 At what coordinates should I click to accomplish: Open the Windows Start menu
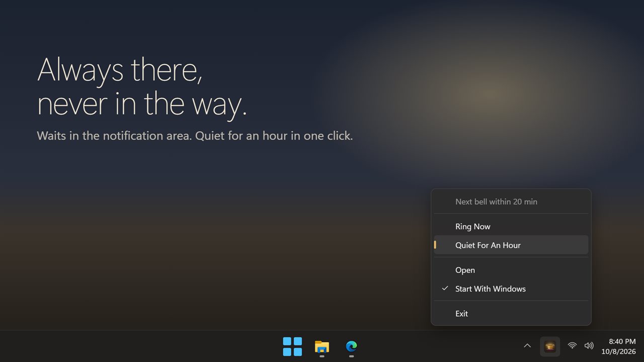[292, 346]
